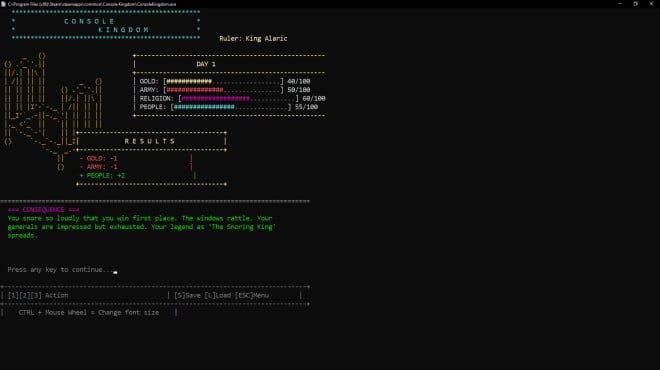
Task: Click the '[ESC]Menu' option
Action: tap(252, 295)
